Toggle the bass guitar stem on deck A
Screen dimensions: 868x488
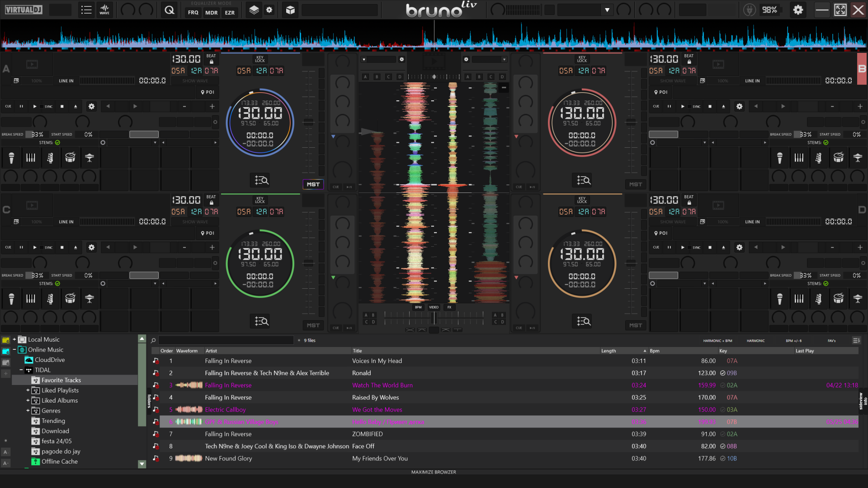tap(50, 158)
